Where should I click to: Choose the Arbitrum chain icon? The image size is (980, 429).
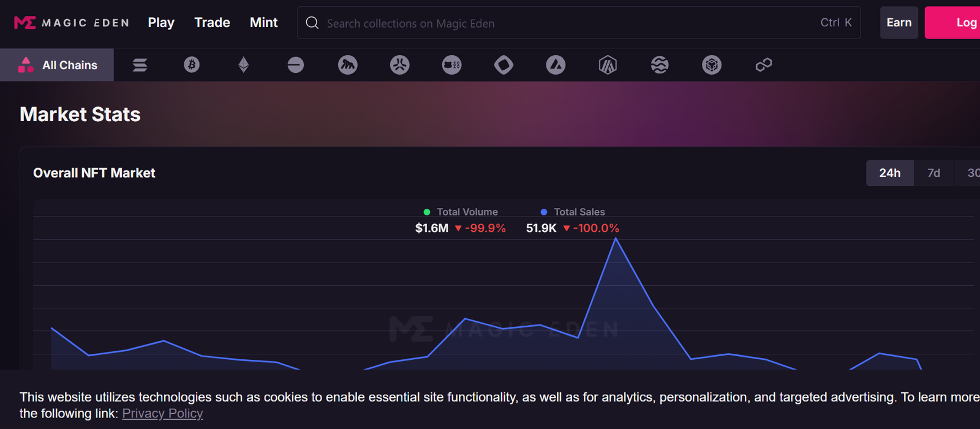(608, 65)
